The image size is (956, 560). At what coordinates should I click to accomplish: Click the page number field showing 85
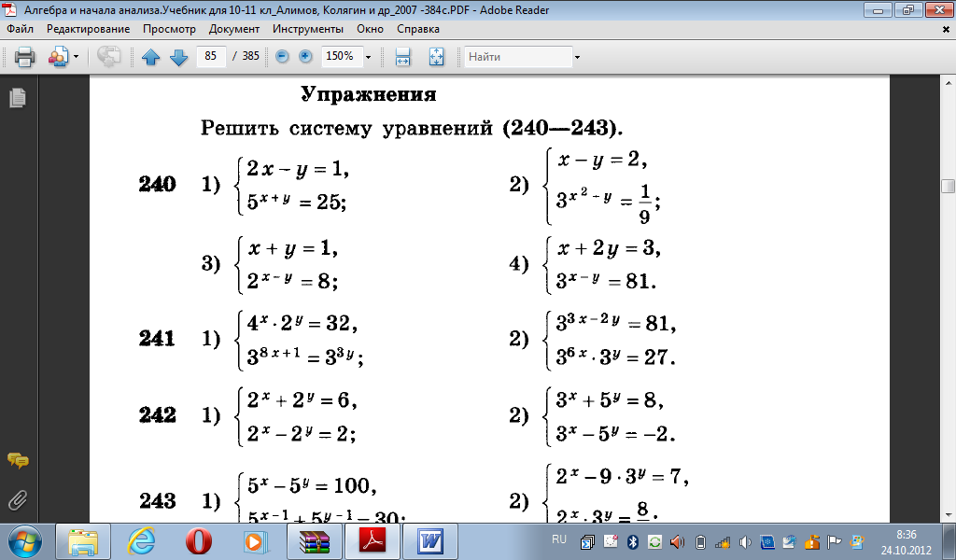(x=211, y=56)
